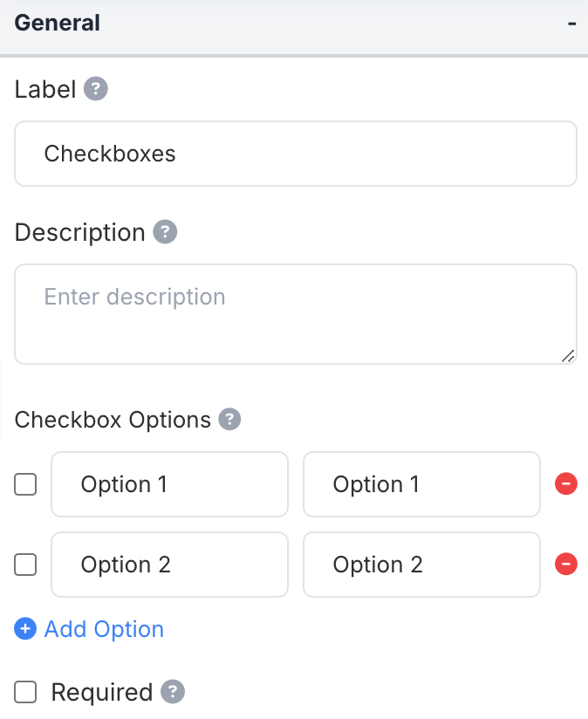Click the help icon beside Required
The height and width of the screenshot is (719, 588).
174,692
